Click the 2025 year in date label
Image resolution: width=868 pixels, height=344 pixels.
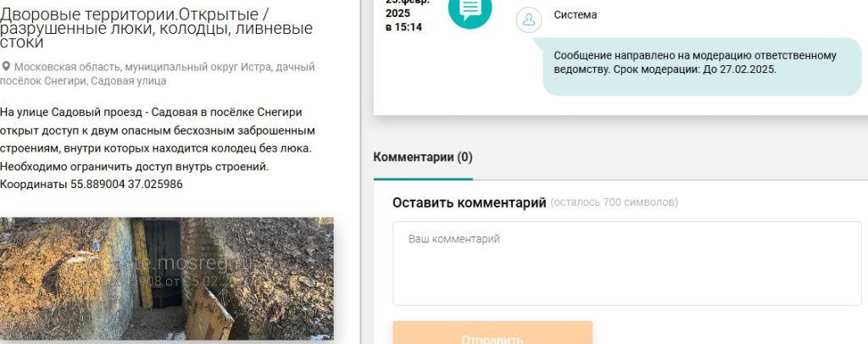pos(398,14)
